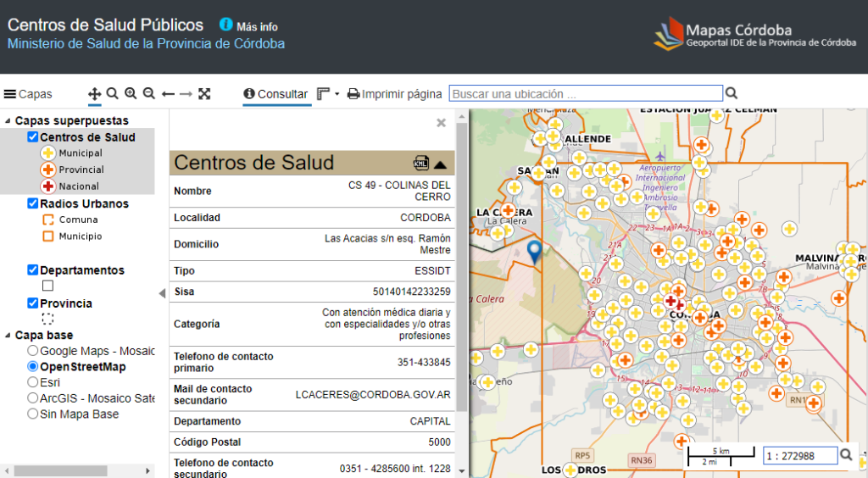Focus the Buscar una ubicación search field
The image size is (868, 478).
[x=586, y=93]
